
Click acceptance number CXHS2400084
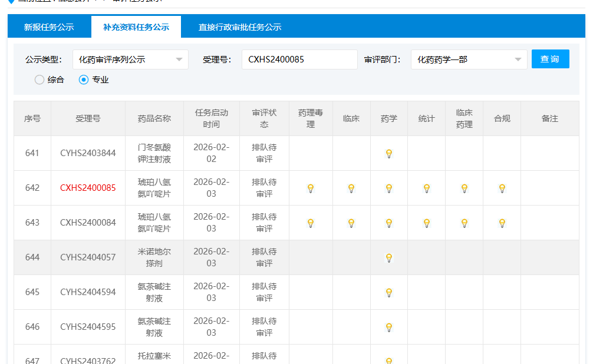[88, 223]
